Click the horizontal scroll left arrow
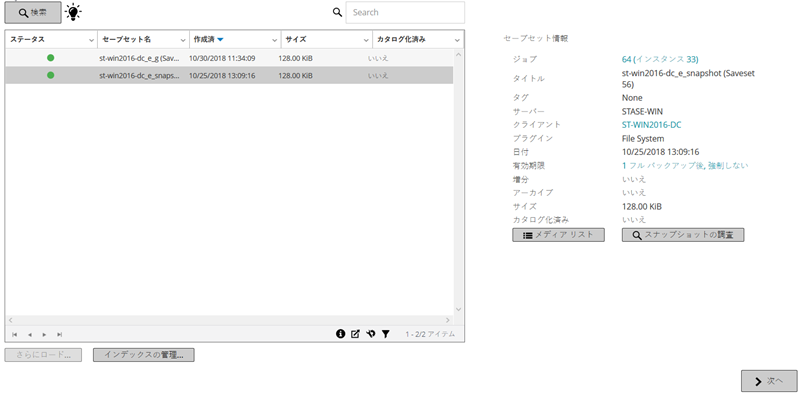Screen dimensions: 800x393 point(11,320)
